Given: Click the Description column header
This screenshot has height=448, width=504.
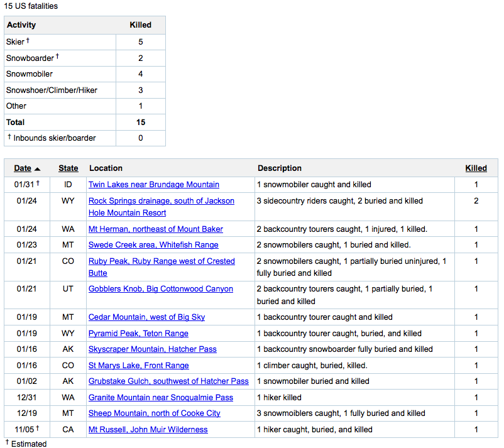Looking at the screenshot, I should point(280,168).
